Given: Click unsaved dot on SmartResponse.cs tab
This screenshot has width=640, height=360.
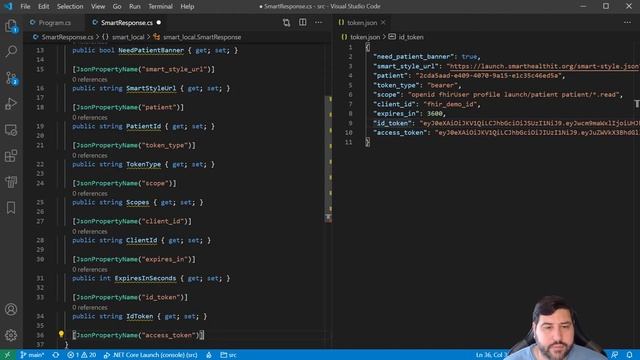Looking at the screenshot, I should point(159,22).
